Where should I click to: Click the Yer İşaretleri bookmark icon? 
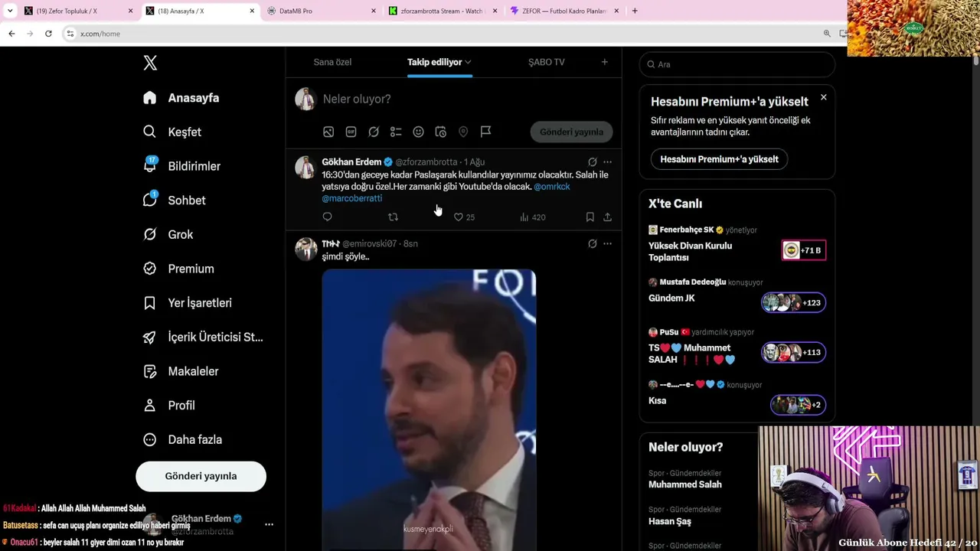(x=150, y=303)
